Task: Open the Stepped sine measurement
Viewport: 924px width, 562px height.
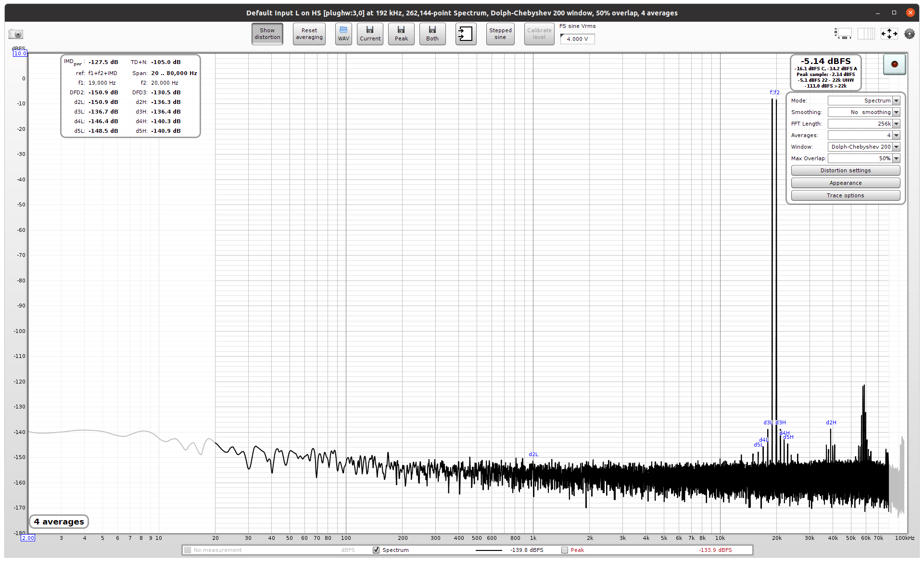Action: [500, 34]
